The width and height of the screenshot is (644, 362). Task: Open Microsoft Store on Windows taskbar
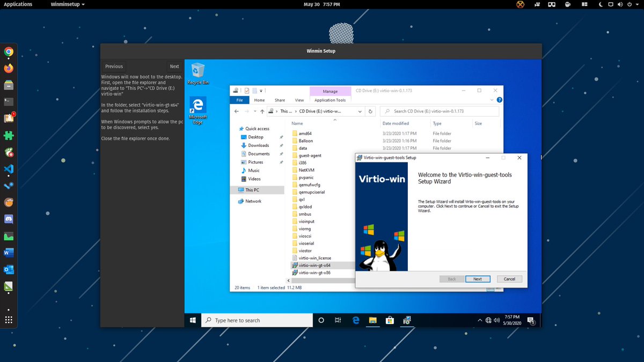pos(390,320)
